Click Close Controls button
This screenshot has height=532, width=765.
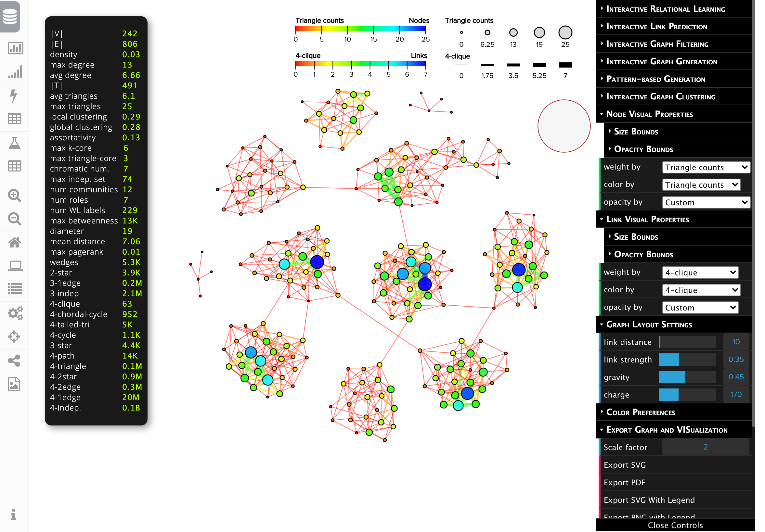click(x=675, y=525)
